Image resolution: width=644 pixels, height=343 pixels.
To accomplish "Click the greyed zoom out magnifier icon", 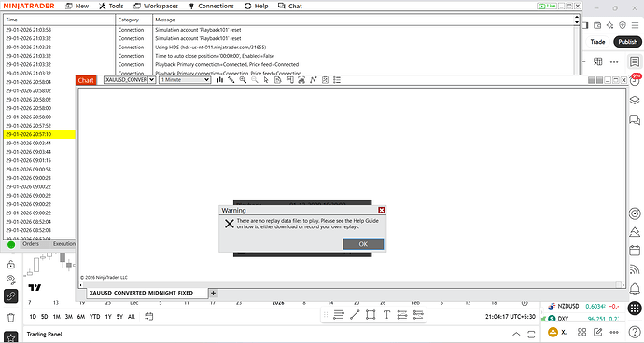I will point(255,80).
